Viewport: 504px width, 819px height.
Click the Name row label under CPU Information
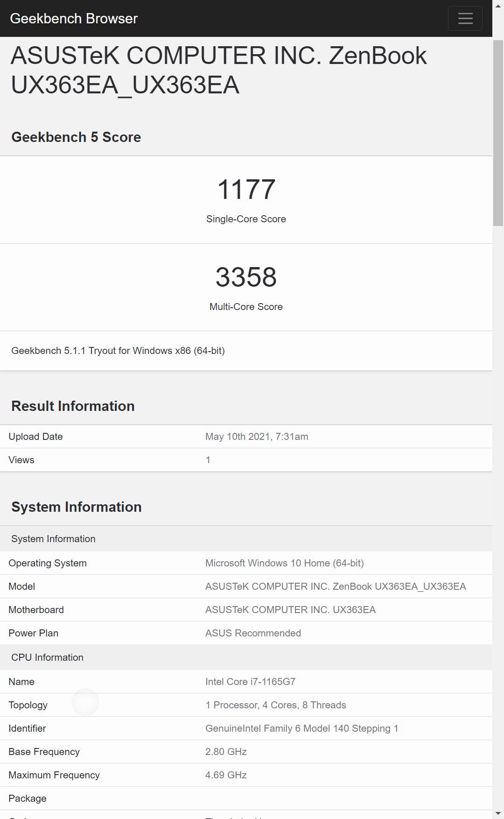click(x=21, y=682)
